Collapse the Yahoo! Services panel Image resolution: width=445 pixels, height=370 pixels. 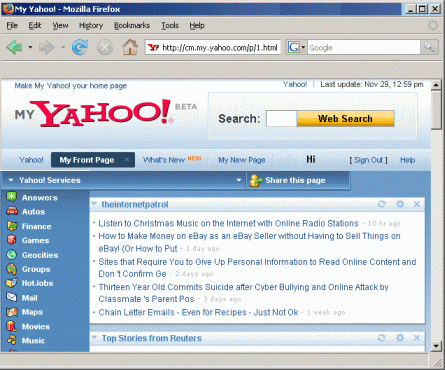click(11, 180)
